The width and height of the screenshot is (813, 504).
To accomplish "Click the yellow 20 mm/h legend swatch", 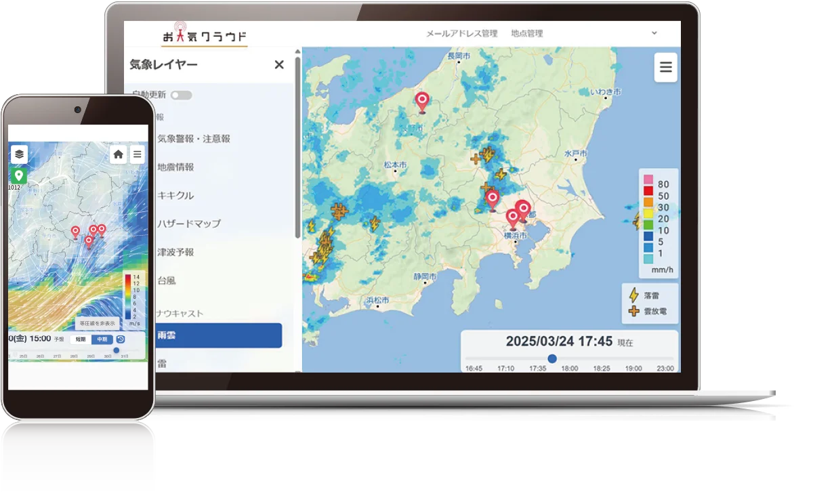I will click(x=648, y=213).
